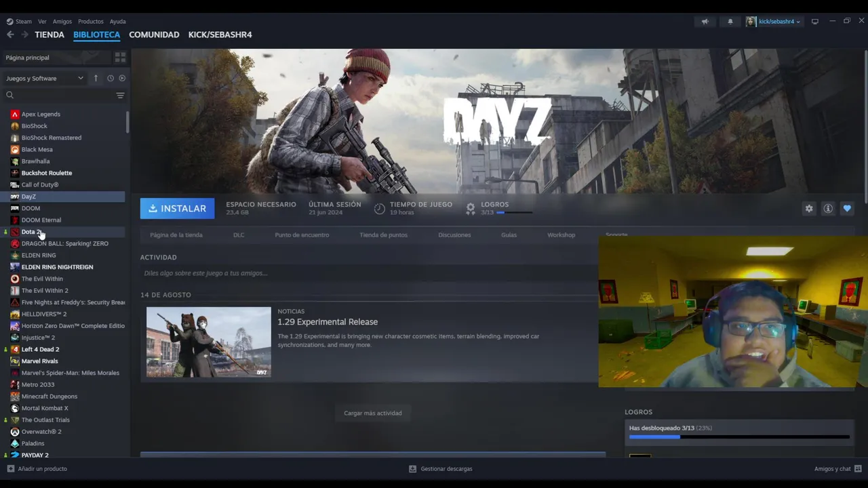
Task: Click Amigos y chat text
Action: click(x=832, y=468)
